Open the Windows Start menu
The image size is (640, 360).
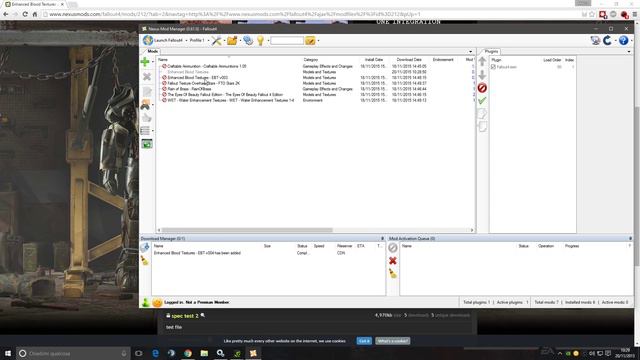pyautogui.click(x=7, y=353)
